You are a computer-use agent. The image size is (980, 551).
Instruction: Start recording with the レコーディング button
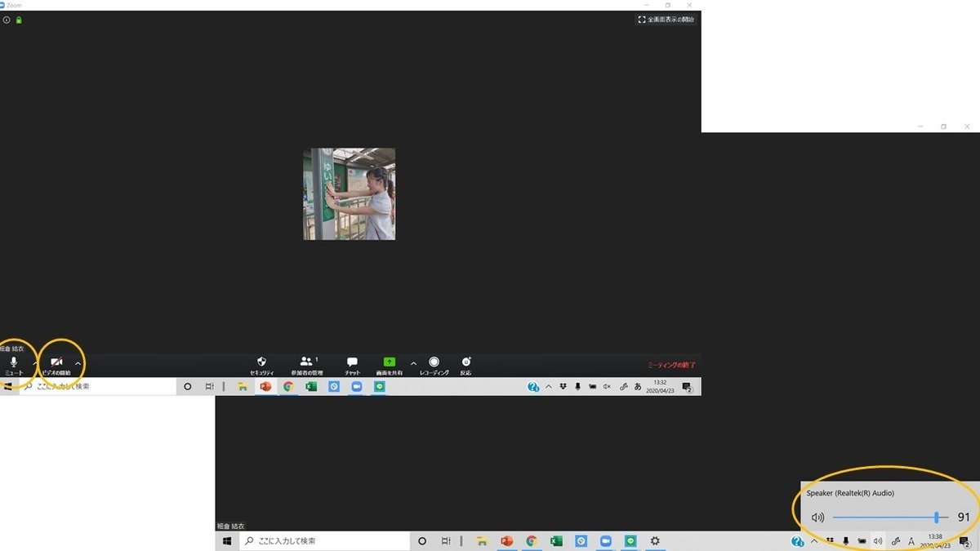pos(434,365)
